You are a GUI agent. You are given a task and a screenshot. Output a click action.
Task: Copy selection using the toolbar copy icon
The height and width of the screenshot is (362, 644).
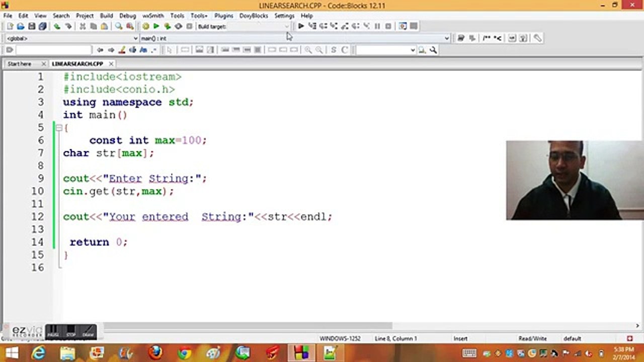pos(93,26)
